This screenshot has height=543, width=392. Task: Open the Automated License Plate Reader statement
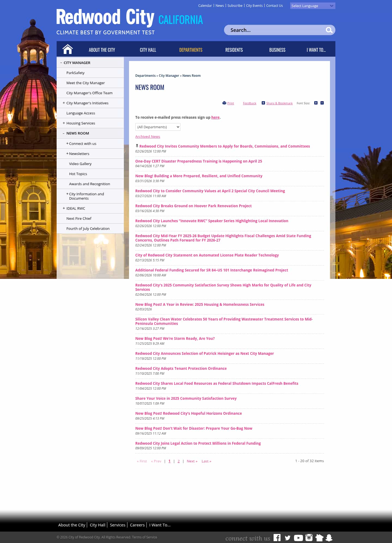[x=207, y=255]
